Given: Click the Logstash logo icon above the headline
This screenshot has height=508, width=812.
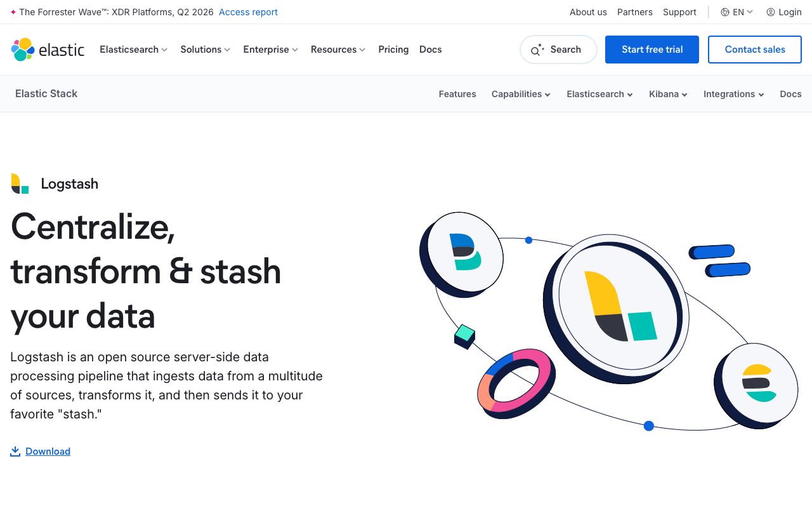Looking at the screenshot, I should point(20,184).
